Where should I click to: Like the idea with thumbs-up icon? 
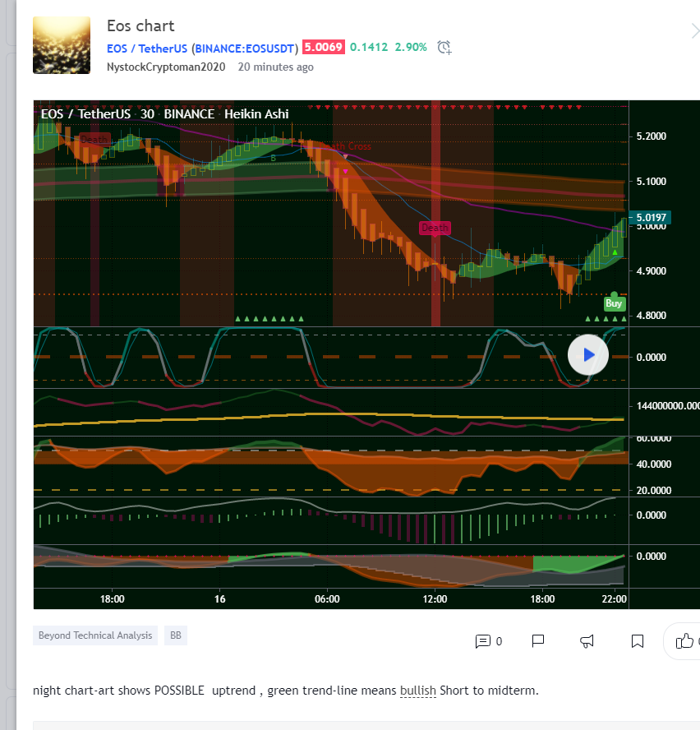684,640
